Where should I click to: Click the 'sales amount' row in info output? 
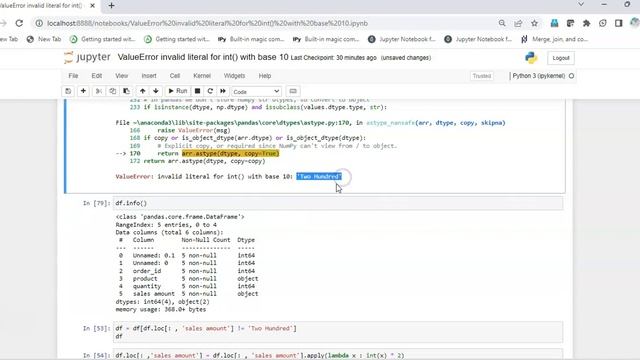coord(189,294)
